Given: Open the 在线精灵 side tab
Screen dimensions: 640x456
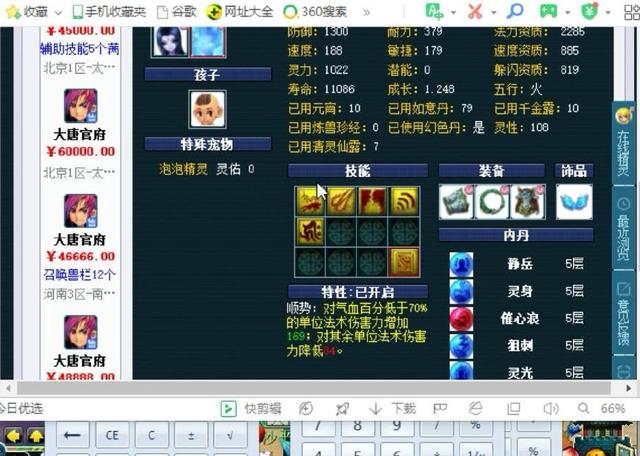Looking at the screenshot, I should (624, 142).
